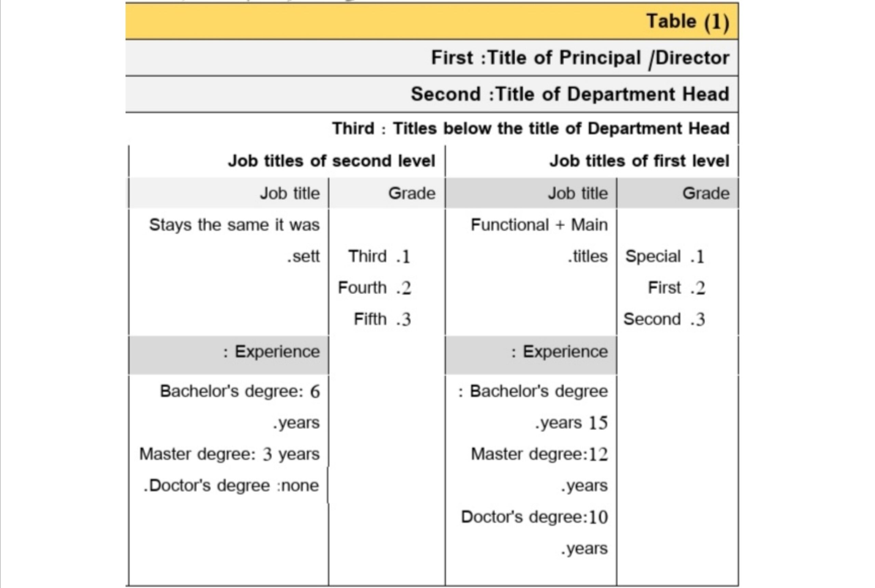Image resolution: width=875 pixels, height=588 pixels.
Task: Select Second: Title of Department Head row
Action: (432, 94)
